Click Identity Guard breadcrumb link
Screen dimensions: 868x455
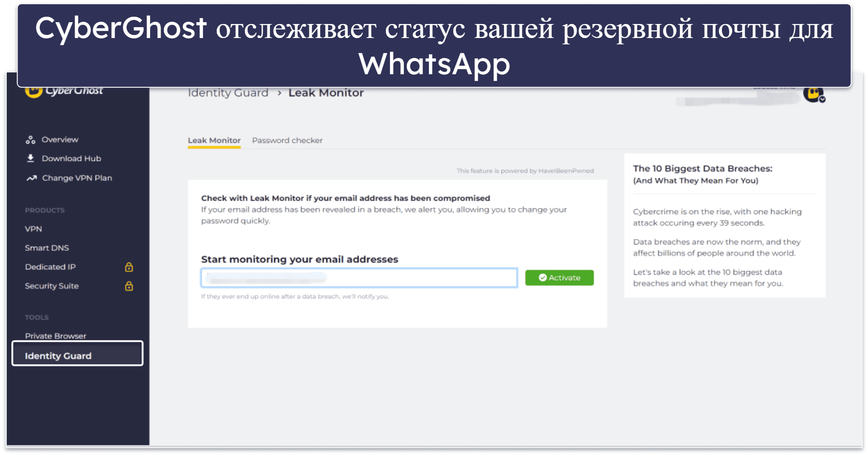(x=228, y=93)
